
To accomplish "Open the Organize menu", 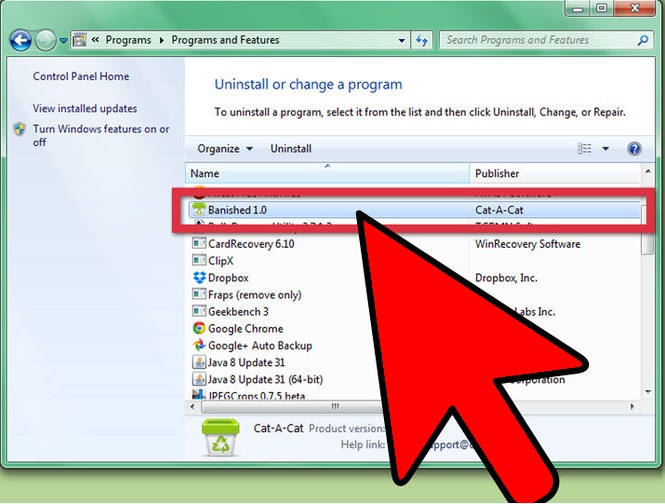I will (225, 149).
